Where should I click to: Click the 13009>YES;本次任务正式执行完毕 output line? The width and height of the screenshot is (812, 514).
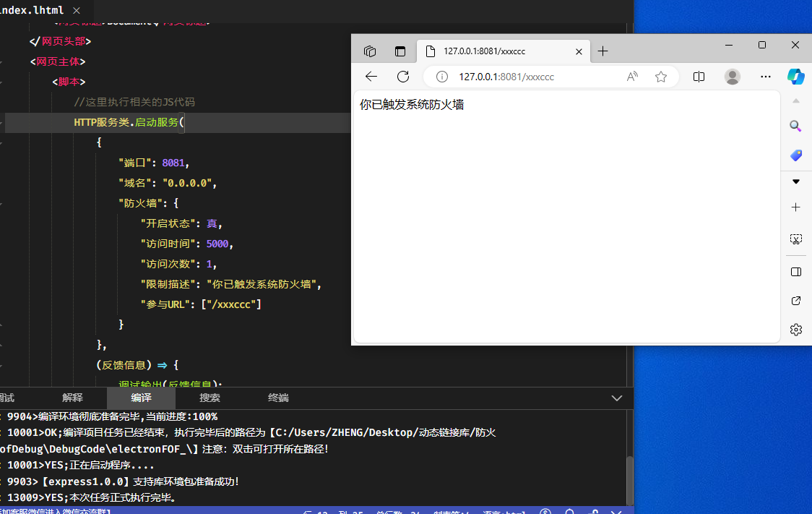click(91, 497)
